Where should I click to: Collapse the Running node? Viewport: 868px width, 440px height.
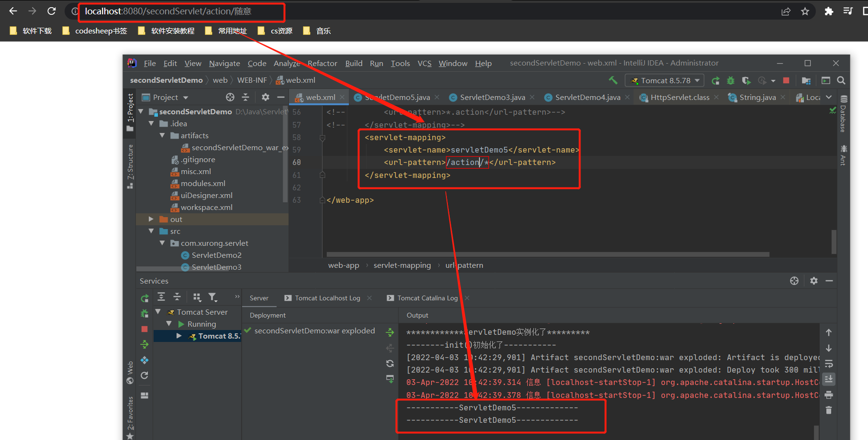[169, 324]
